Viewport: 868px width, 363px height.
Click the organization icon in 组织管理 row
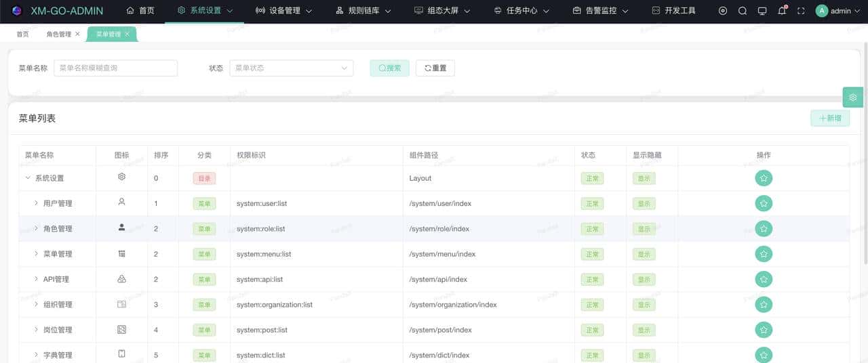tap(122, 304)
